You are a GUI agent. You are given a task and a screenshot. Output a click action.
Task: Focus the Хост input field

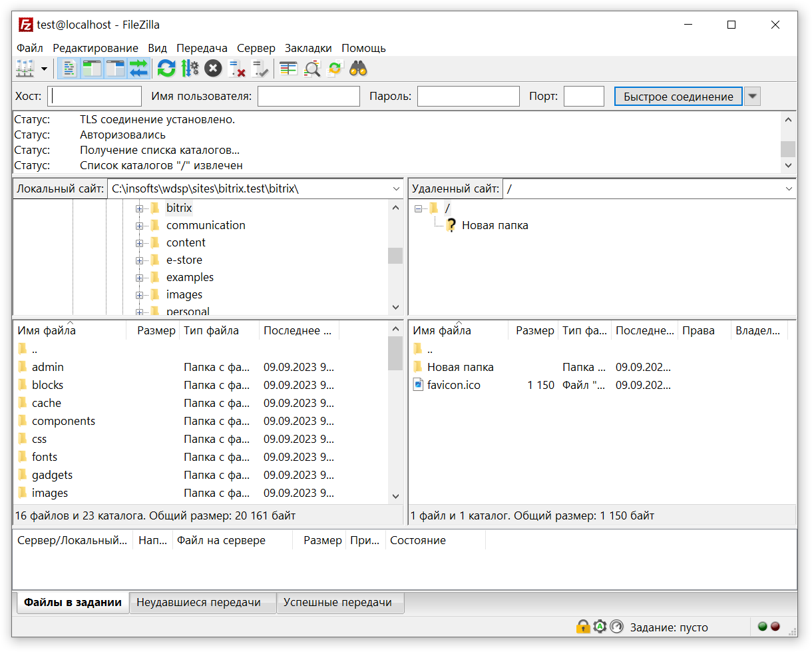[95, 96]
